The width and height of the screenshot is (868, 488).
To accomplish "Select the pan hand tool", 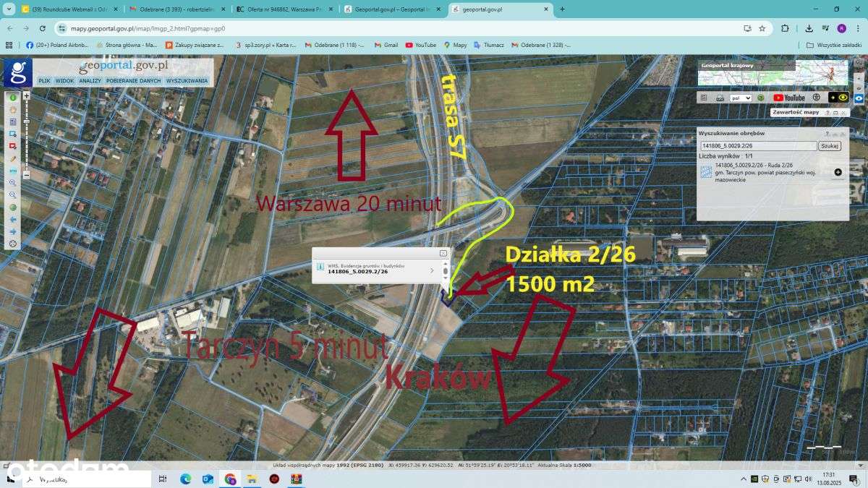I will [x=13, y=110].
